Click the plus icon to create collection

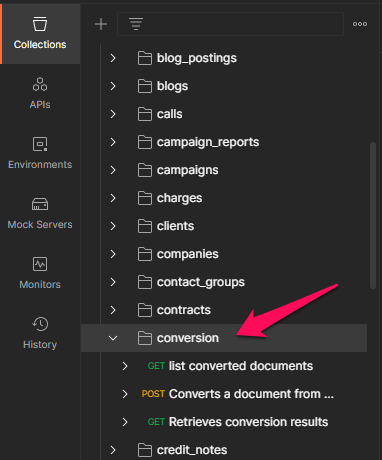click(101, 24)
